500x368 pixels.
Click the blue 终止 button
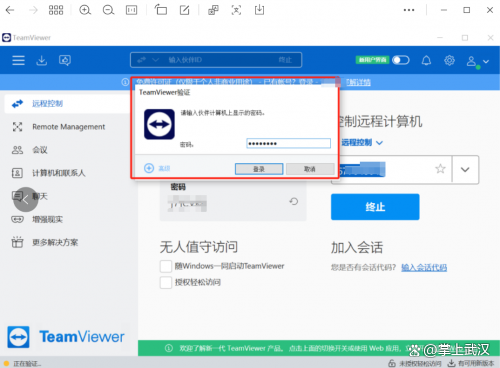pos(375,207)
